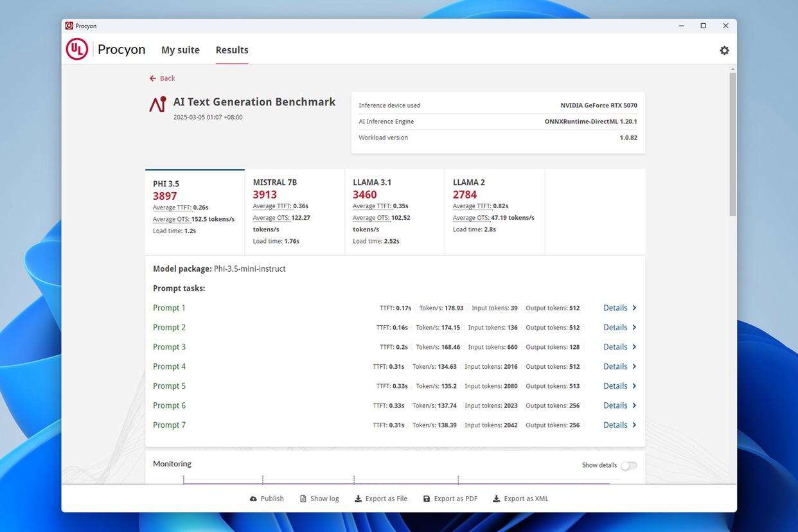Select the MISTRAL 7B model tab
798x532 pixels.
[295, 212]
